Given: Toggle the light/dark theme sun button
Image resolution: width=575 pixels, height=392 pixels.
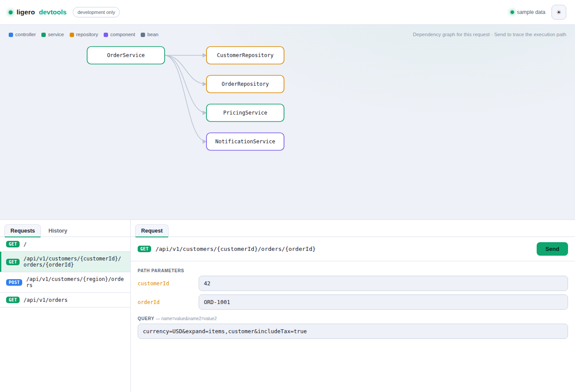Looking at the screenshot, I should (x=558, y=12).
